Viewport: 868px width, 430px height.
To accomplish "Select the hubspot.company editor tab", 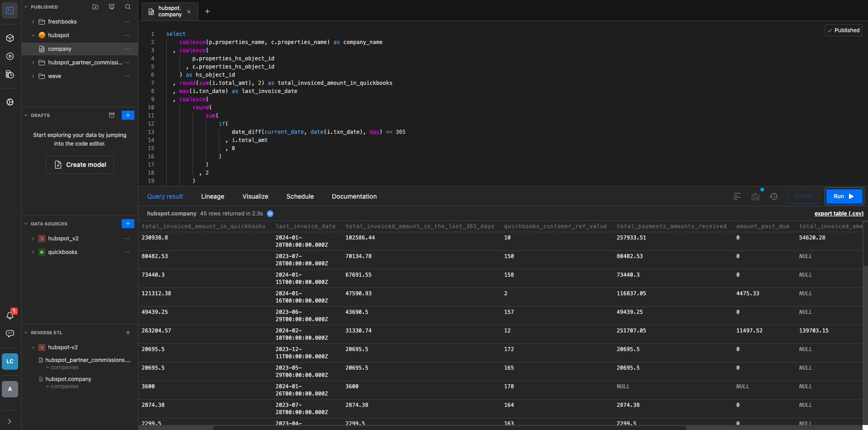I will pos(170,11).
